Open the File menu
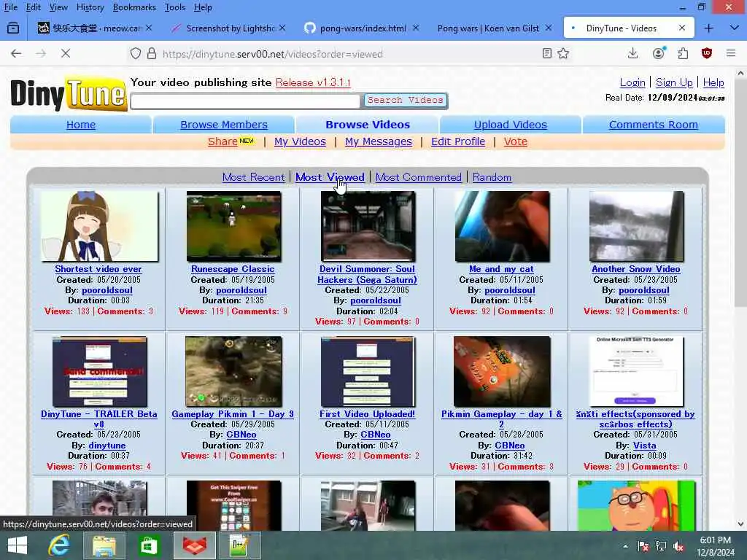The height and width of the screenshot is (560, 747). pyautogui.click(x=10, y=7)
